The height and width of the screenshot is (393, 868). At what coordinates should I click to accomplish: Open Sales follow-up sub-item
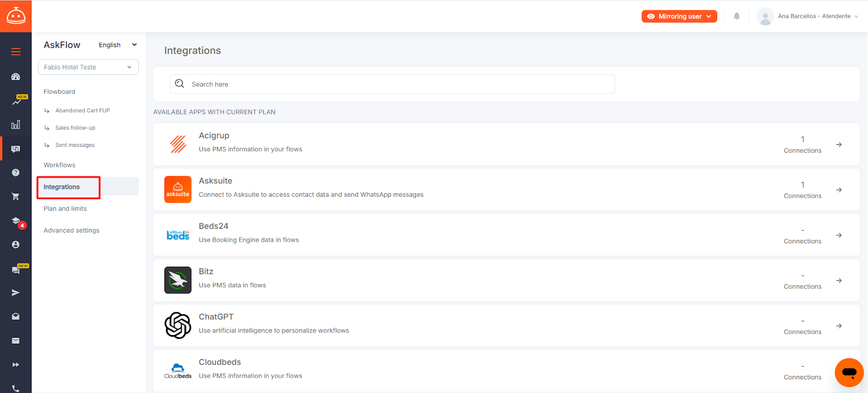[x=75, y=128]
